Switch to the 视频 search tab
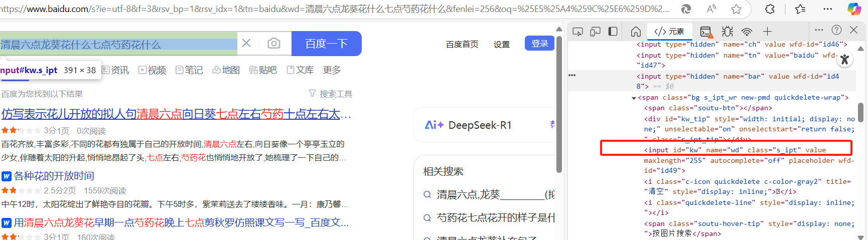 tap(153, 70)
